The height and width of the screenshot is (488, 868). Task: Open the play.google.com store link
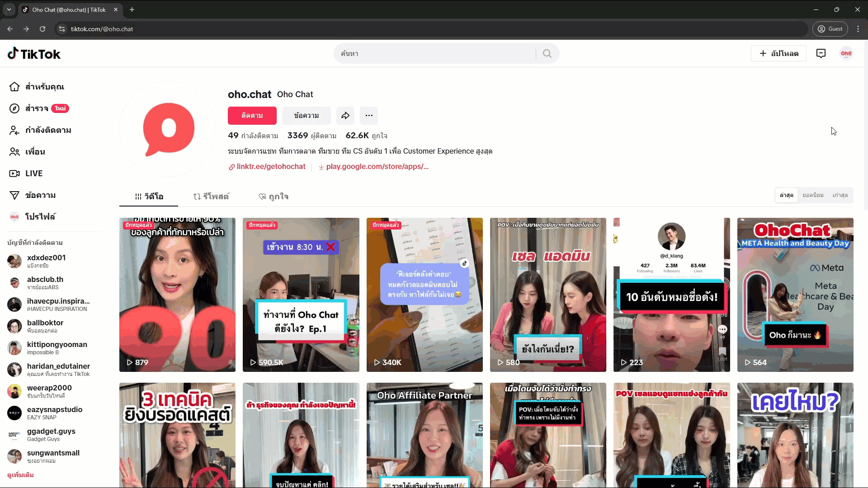[x=373, y=167]
